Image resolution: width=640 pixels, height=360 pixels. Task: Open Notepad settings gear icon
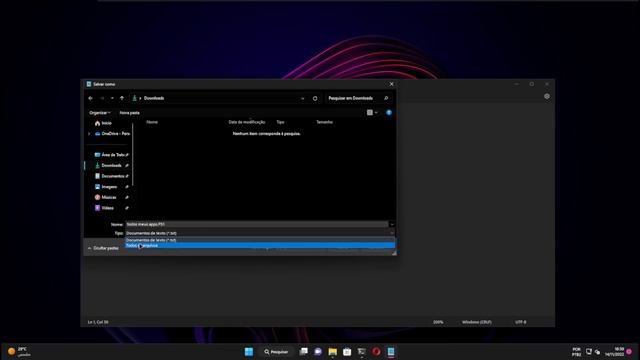point(547,97)
